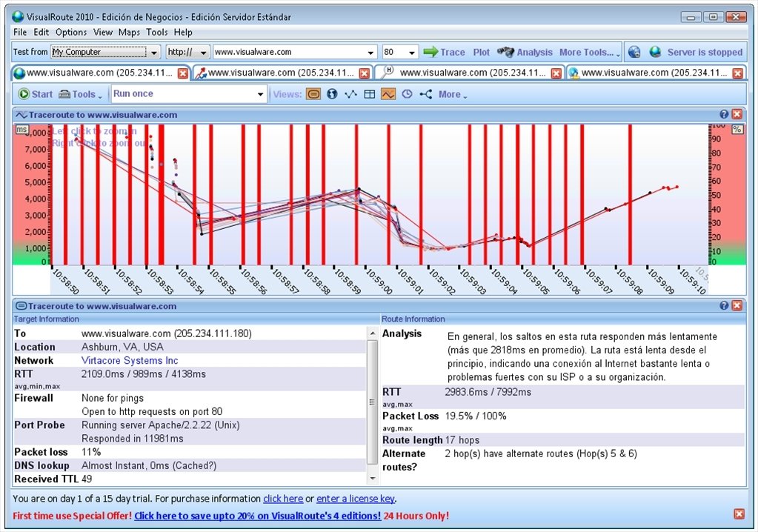Viewport: 758px width, 532px height.
Task: Close the second www.visualware.com tab
Action: click(x=365, y=73)
